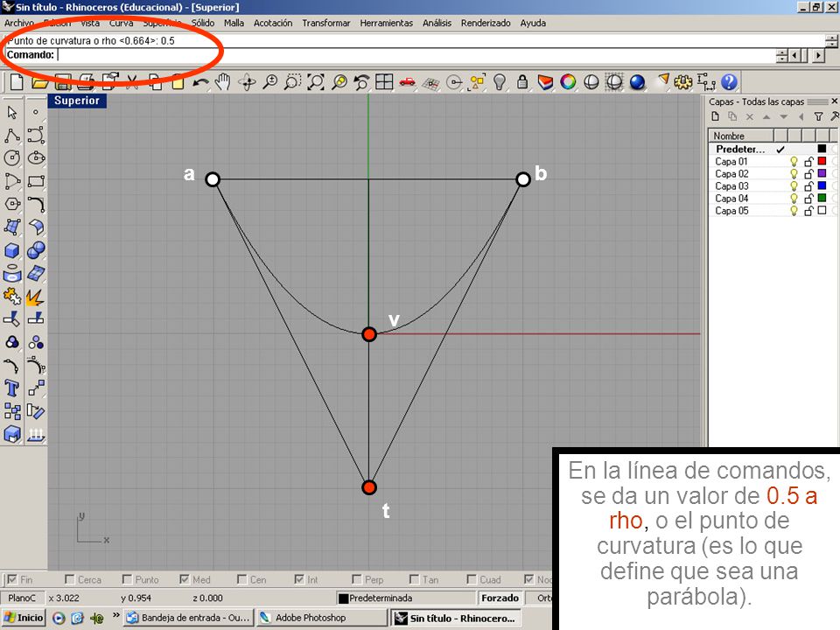
Task: Open the Análisis menu
Action: coord(437,23)
